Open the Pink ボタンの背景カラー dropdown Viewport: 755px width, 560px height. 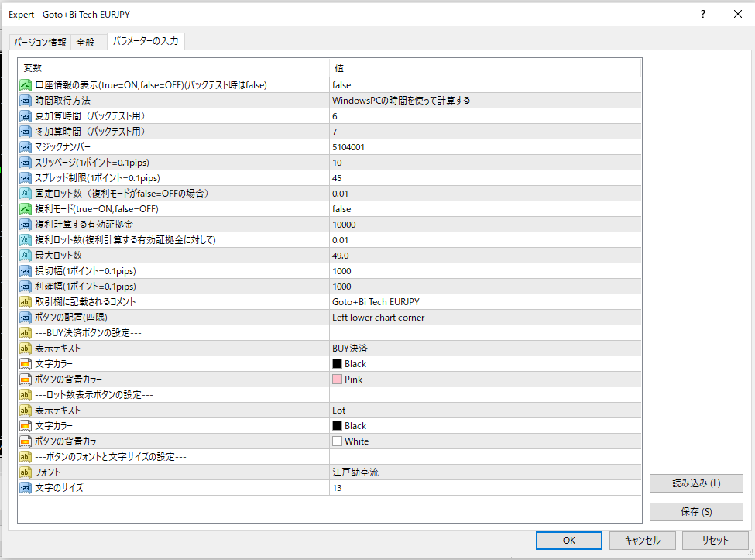(484, 380)
